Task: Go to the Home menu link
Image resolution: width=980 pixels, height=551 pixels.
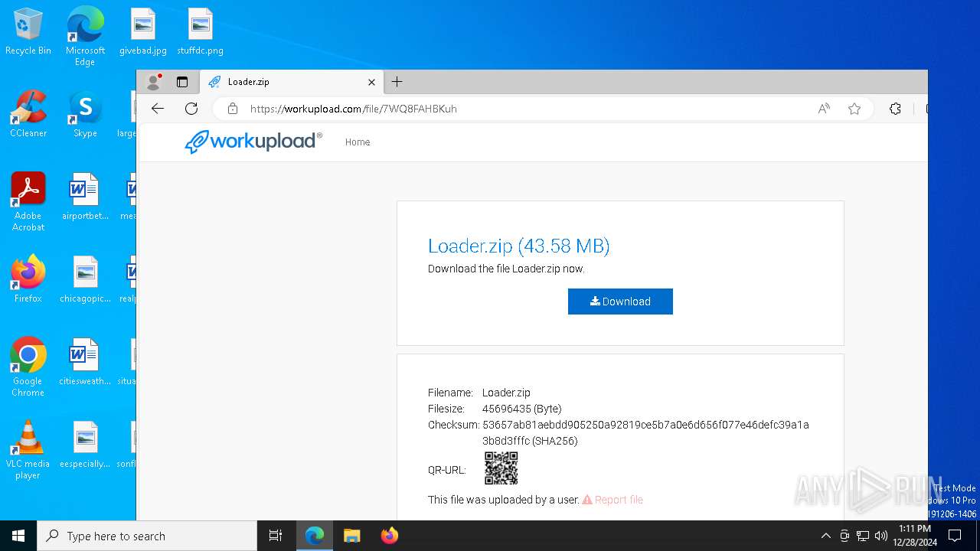Action: [358, 142]
